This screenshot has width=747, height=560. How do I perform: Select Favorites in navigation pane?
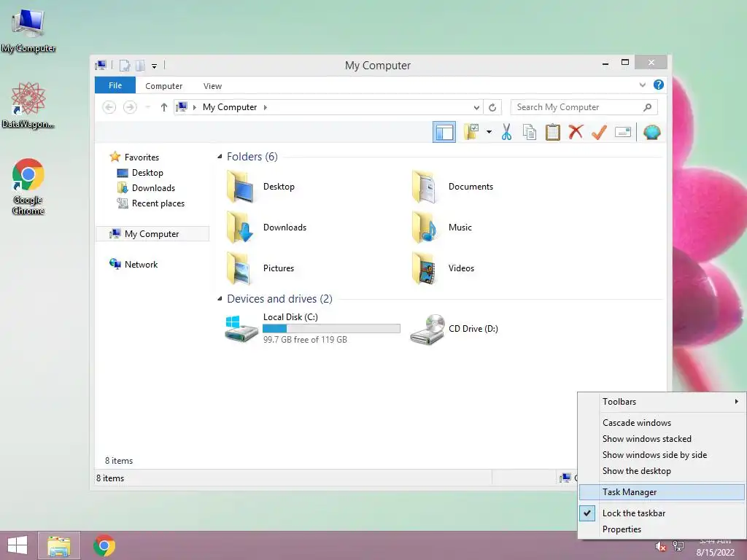click(135, 157)
